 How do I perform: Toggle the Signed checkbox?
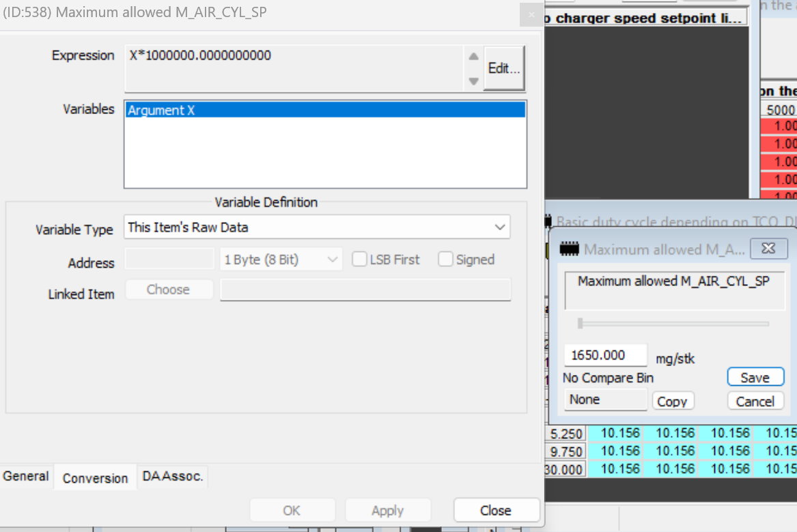pos(446,260)
